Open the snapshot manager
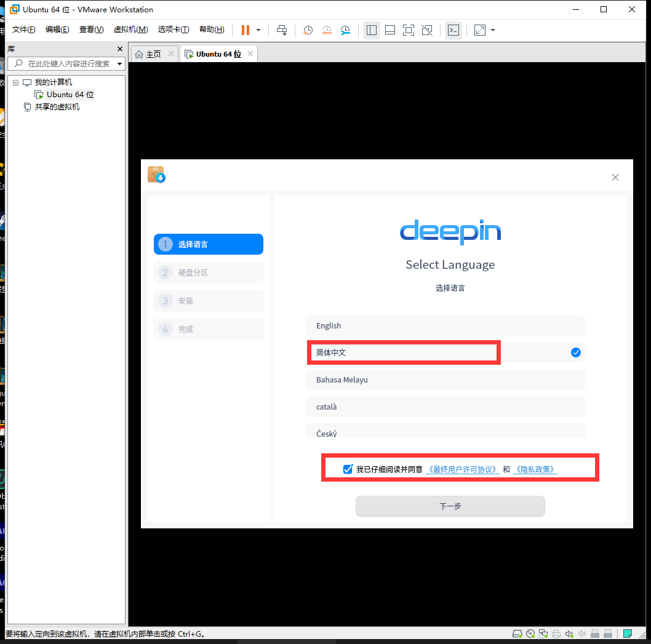The height and width of the screenshot is (644, 651). [x=345, y=30]
